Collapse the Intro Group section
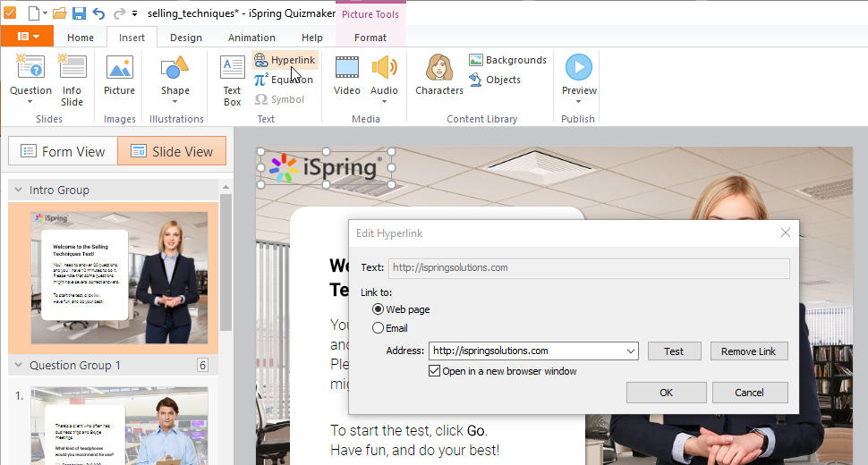 pyautogui.click(x=18, y=190)
